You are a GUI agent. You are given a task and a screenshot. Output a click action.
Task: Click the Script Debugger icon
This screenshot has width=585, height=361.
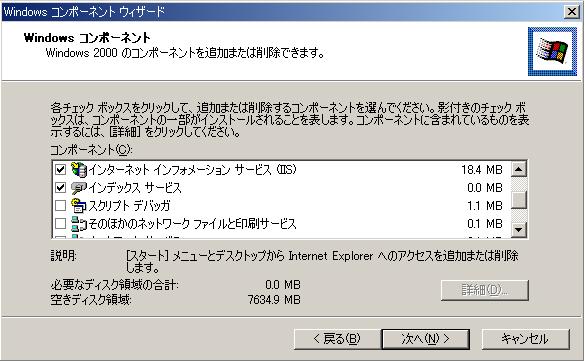78,205
